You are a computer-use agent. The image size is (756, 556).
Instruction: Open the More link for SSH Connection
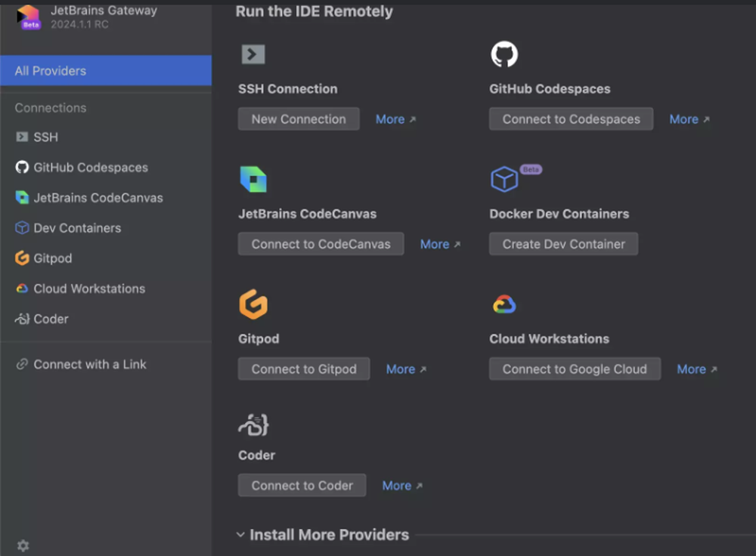click(x=395, y=119)
